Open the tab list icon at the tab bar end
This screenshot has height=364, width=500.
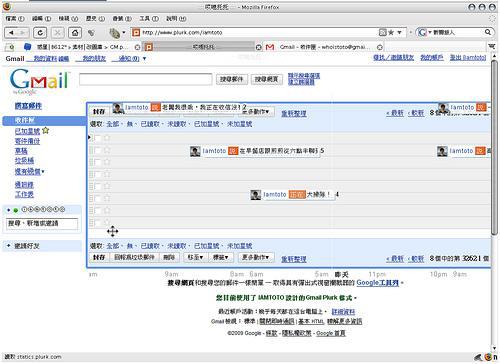[491, 46]
